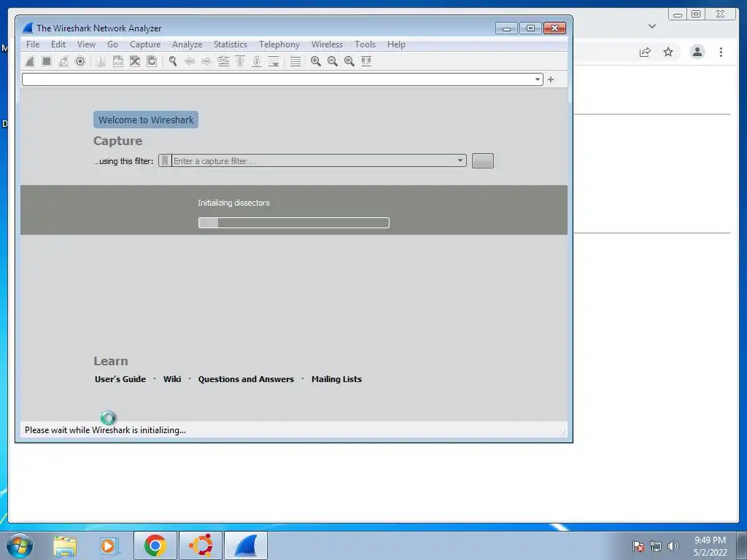This screenshot has width=747, height=560.
Task: Expand capture filter dropdown arrow
Action: 460,160
